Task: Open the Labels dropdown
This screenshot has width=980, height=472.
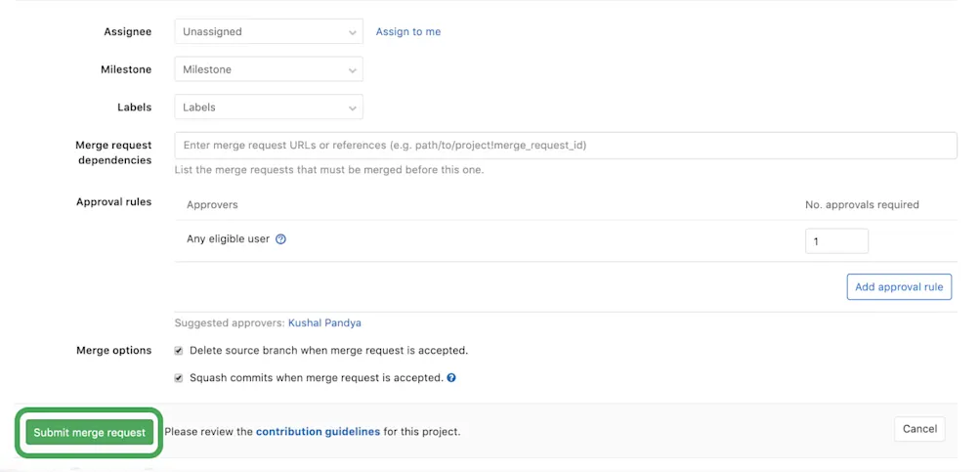Action: (269, 107)
